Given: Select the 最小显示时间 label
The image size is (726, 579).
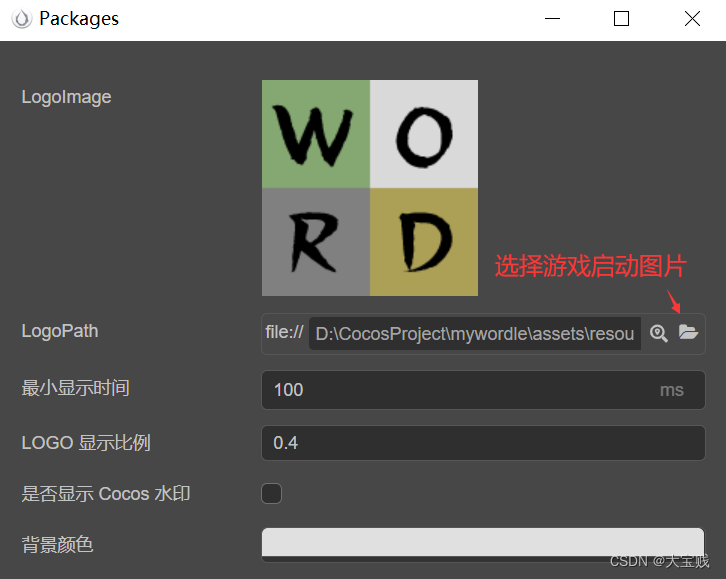Looking at the screenshot, I should point(76,388).
